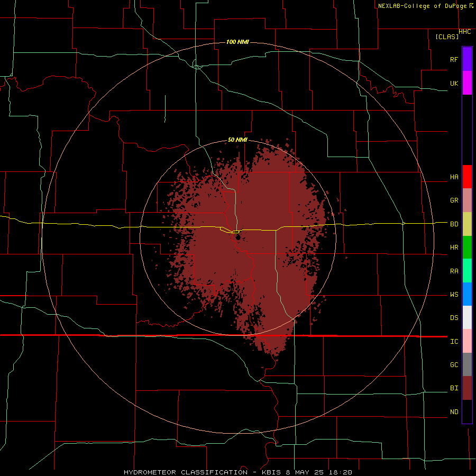
Task: Click the RA legend label
Action: pyautogui.click(x=454, y=271)
